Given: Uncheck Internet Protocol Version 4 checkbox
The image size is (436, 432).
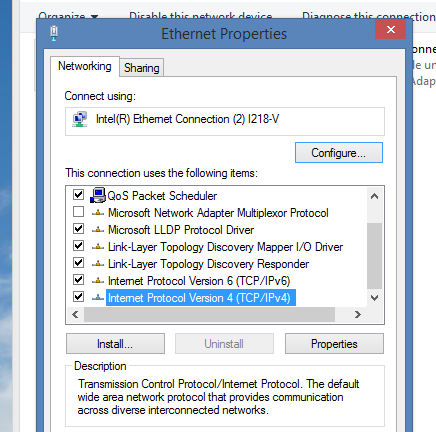Looking at the screenshot, I should pos(78,297).
